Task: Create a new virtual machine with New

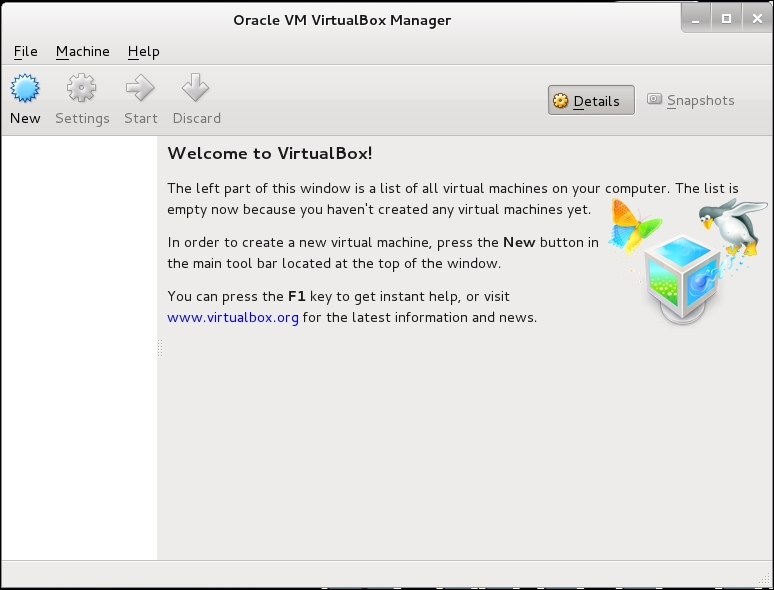Action: pos(25,99)
